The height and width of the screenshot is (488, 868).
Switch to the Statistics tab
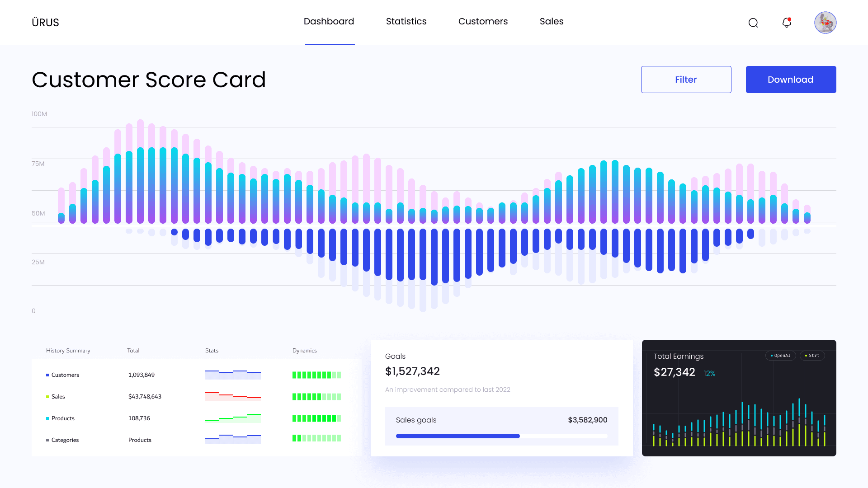pos(406,22)
